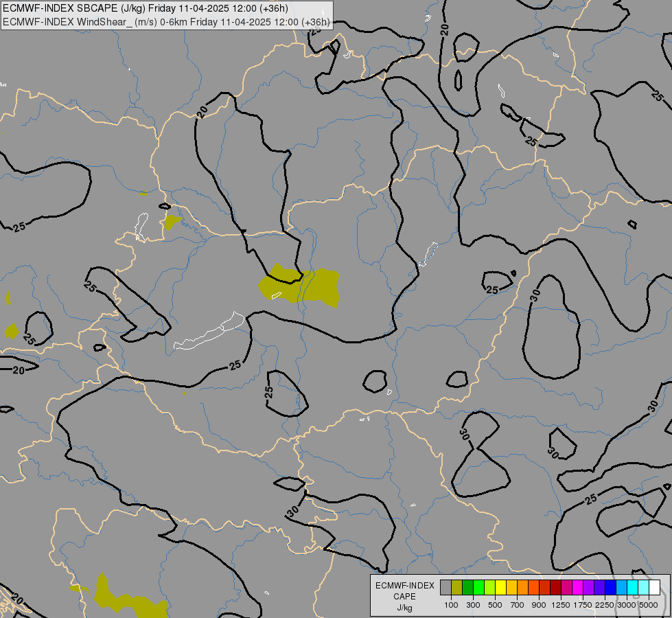This screenshot has width=672, height=618.
Task: Pick the pure yellow legend swatch
Action: tap(500, 587)
